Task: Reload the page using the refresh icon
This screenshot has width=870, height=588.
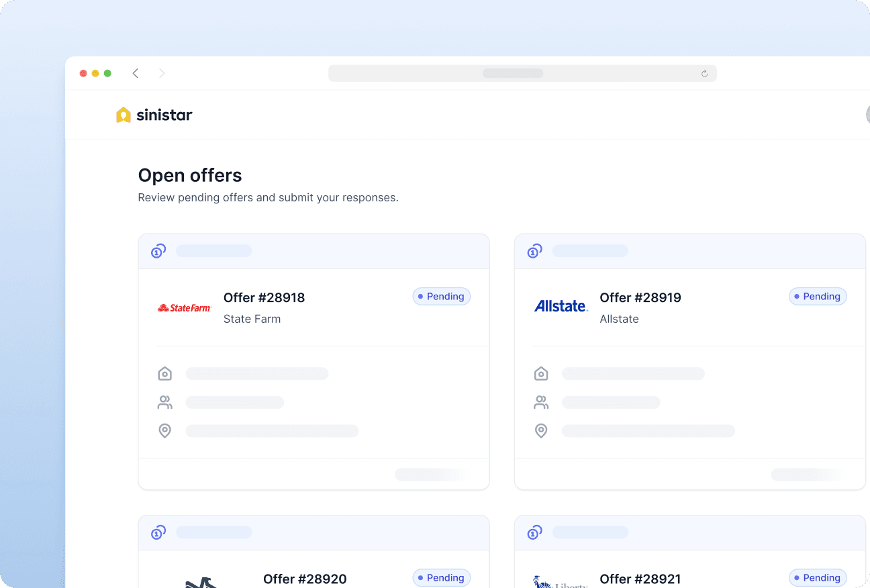Action: pyautogui.click(x=704, y=74)
